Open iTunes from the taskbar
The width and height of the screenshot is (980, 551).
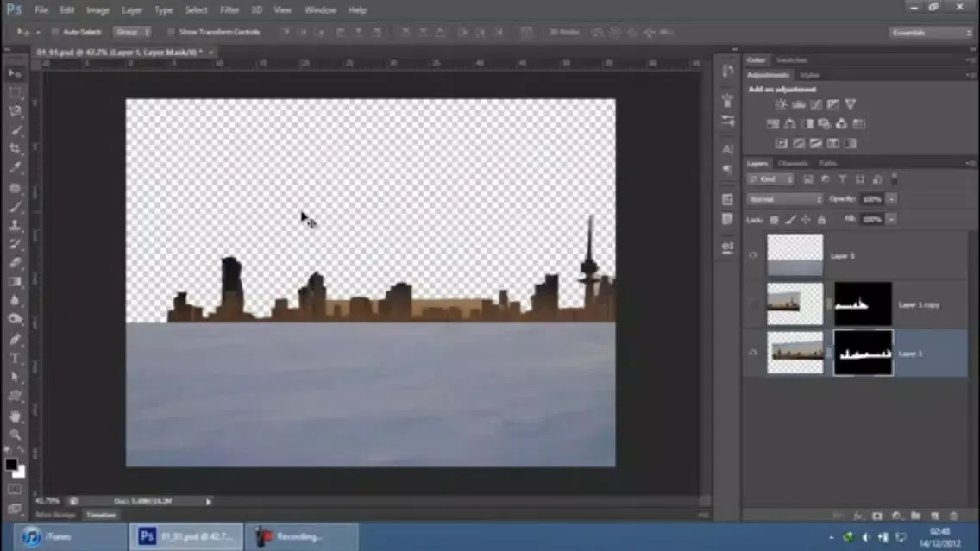(x=71, y=536)
